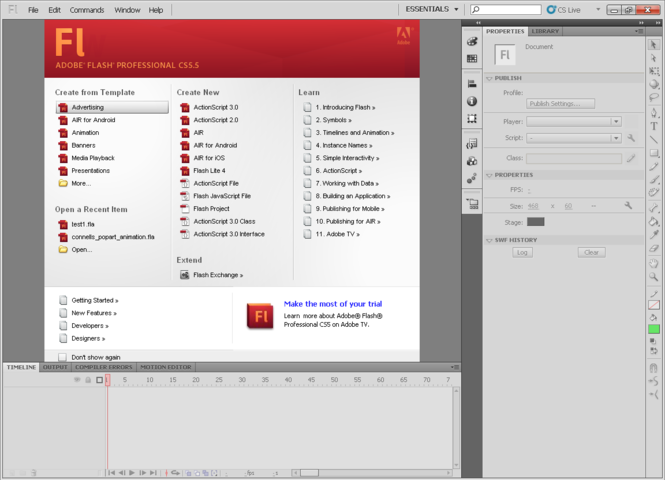Toggle Onion Skin button in timeline
This screenshot has height=480, width=665.
[189, 473]
